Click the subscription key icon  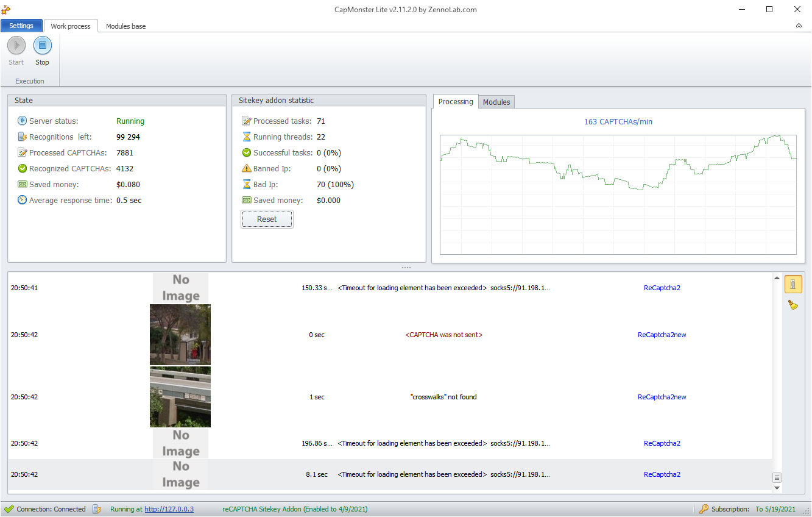(x=704, y=509)
